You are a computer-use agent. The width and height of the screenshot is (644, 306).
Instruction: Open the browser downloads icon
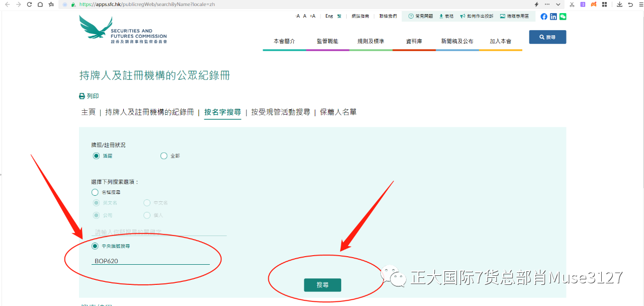click(x=619, y=5)
